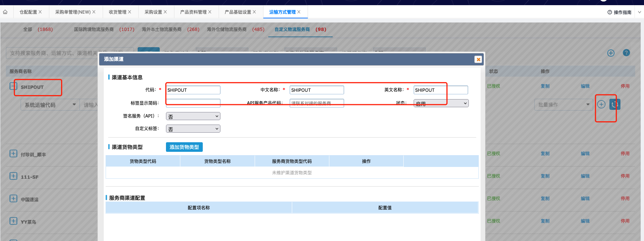Click the 未维护渠道货物类型 empty-table message
The width and height of the screenshot is (644, 241).
click(292, 173)
